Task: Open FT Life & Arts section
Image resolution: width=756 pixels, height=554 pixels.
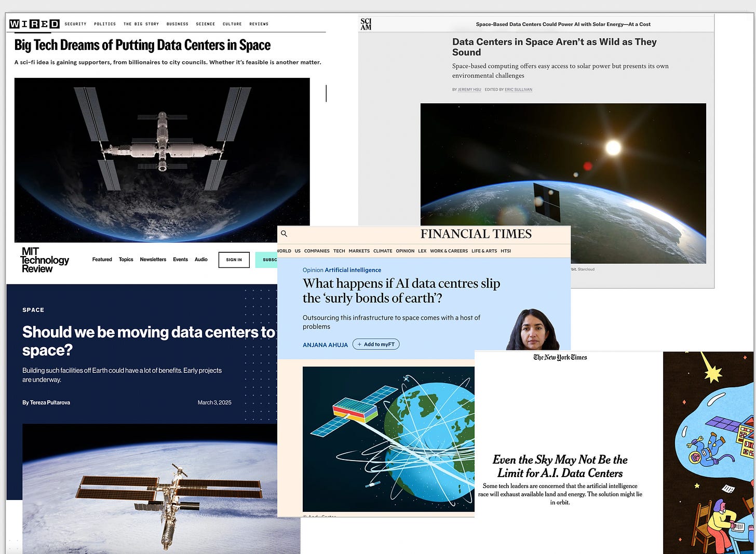Action: (x=484, y=251)
